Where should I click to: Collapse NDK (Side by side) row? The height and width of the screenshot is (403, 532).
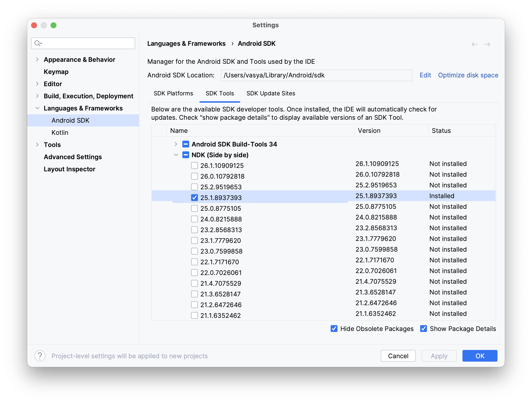[176, 155]
